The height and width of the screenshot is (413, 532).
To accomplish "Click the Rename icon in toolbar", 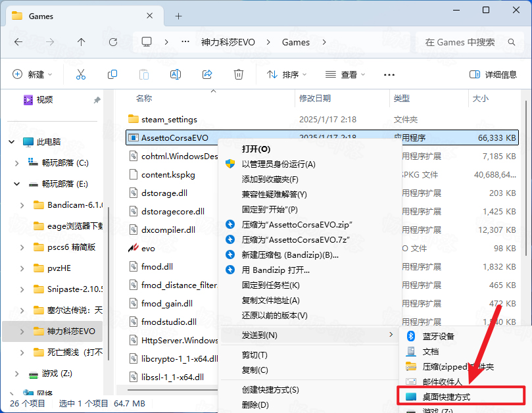I will (x=176, y=74).
